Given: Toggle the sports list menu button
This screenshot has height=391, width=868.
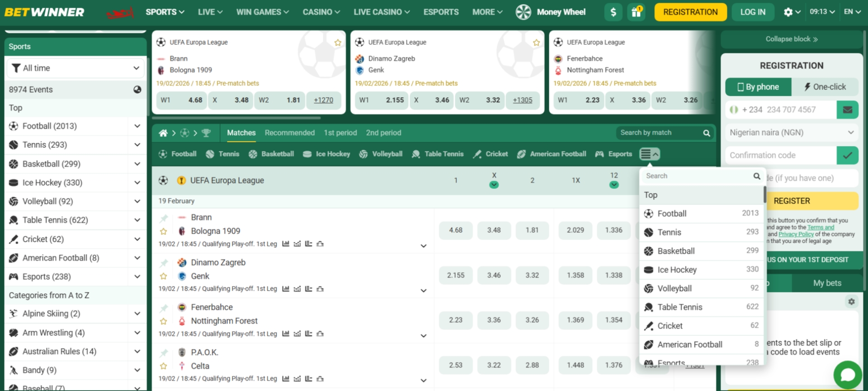Looking at the screenshot, I should pos(650,154).
